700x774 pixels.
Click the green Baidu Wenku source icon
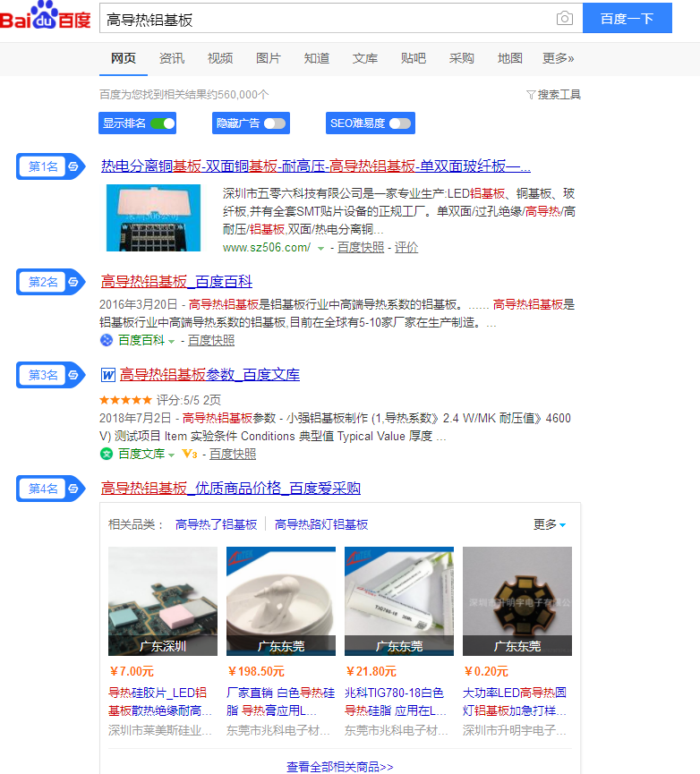coord(107,454)
